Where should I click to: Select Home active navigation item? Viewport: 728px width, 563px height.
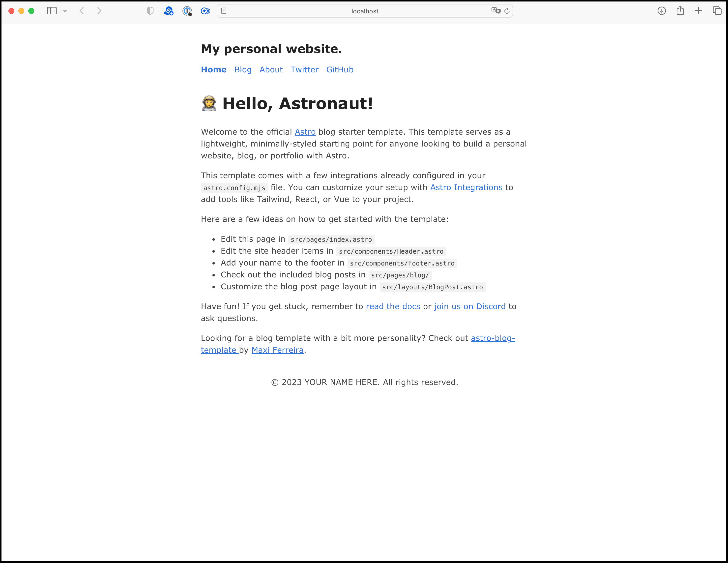point(213,70)
